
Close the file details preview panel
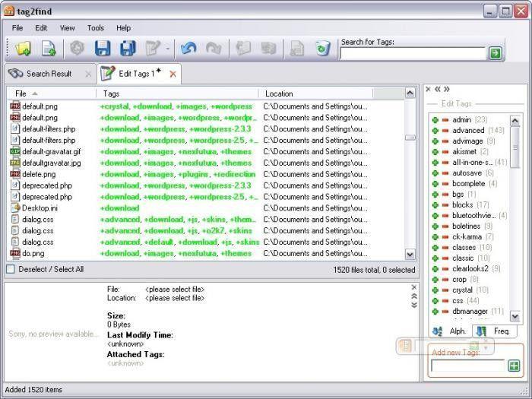coord(414,287)
